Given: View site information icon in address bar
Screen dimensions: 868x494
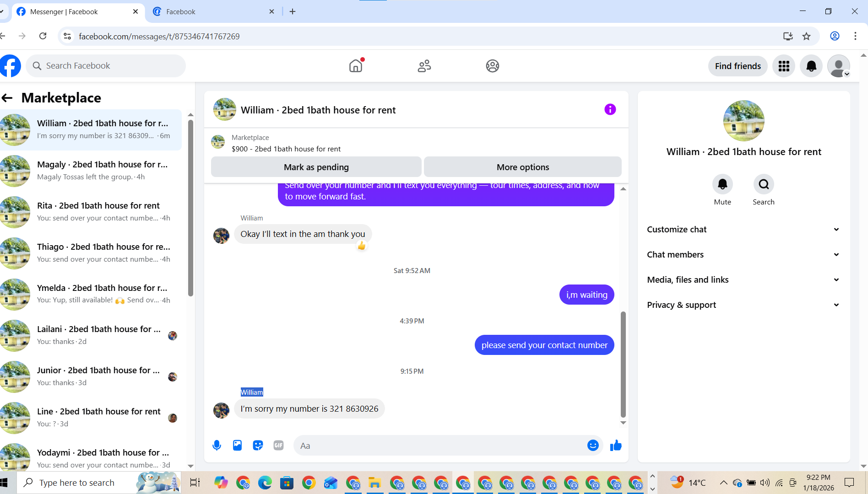Looking at the screenshot, I should click(x=67, y=36).
